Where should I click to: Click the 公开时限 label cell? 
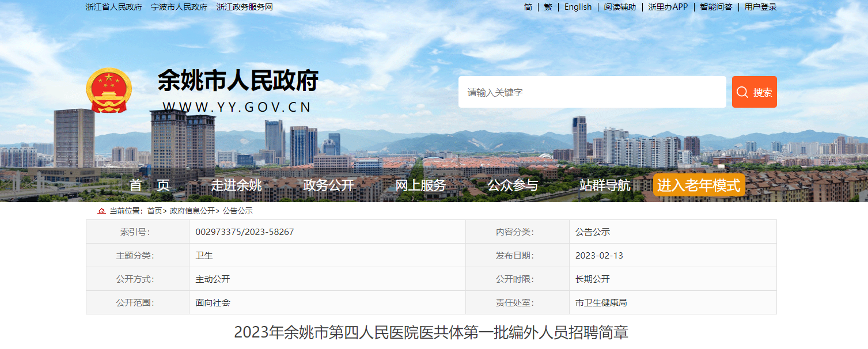[x=517, y=279]
